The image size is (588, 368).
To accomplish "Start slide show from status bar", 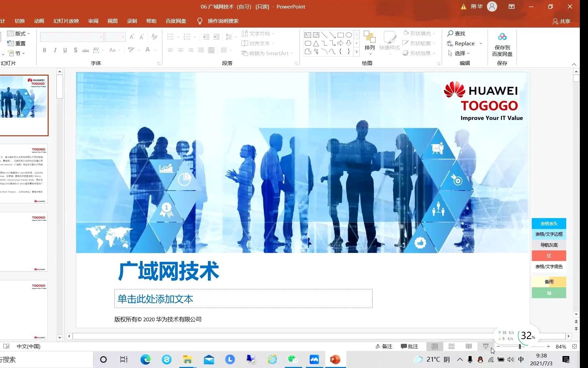I will coord(486,346).
